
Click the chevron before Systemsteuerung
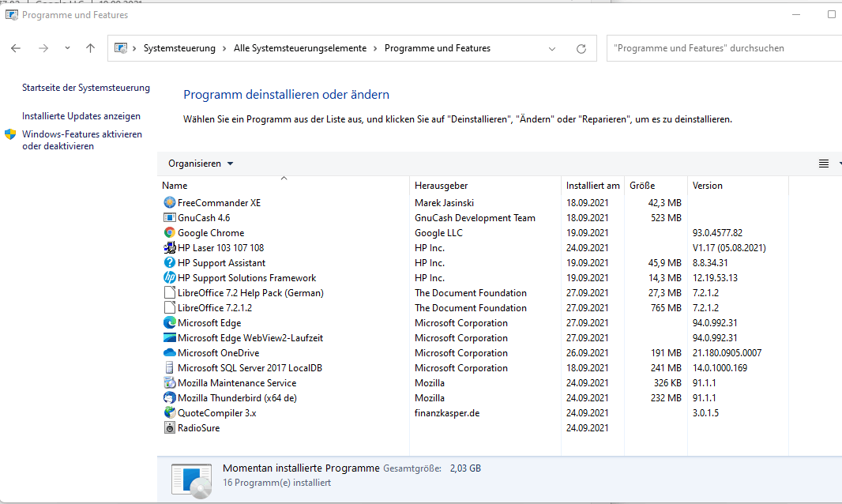tap(134, 48)
